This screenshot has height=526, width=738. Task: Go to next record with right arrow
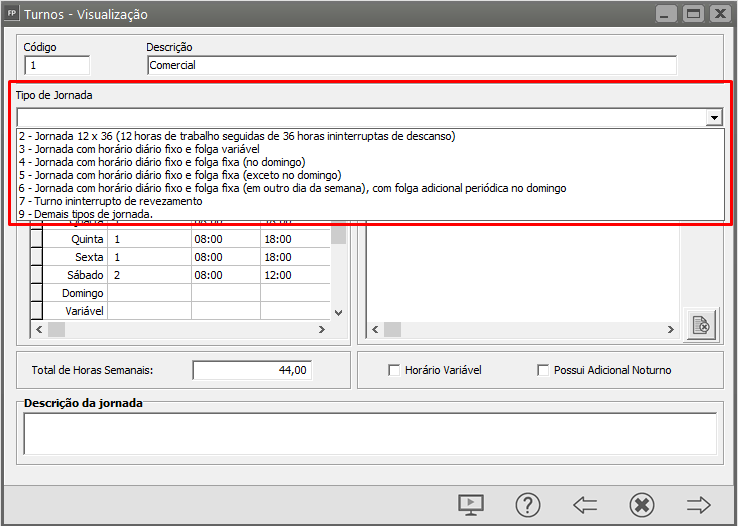click(x=698, y=504)
